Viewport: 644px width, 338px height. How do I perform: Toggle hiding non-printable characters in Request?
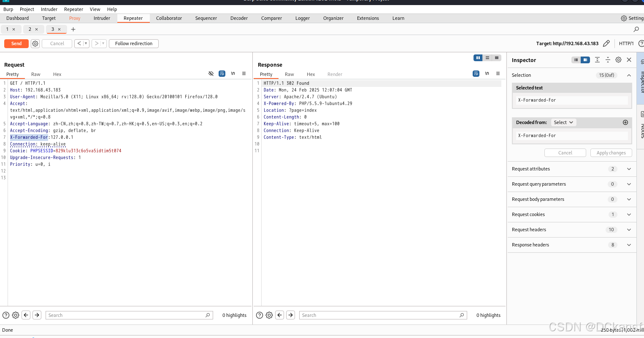[211, 73]
